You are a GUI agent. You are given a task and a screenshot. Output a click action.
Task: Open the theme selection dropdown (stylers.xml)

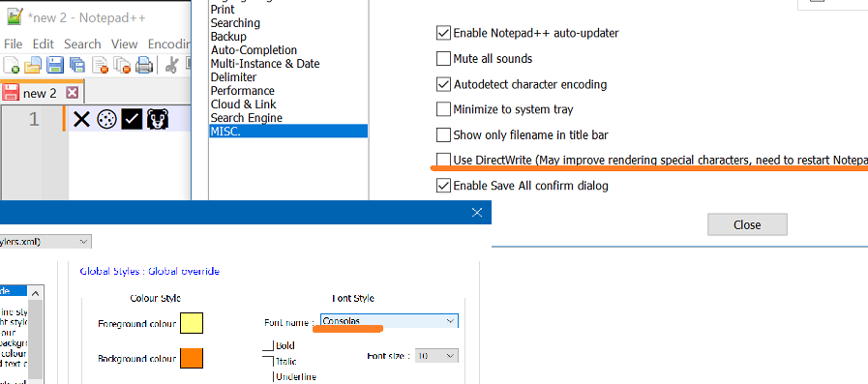coord(45,242)
